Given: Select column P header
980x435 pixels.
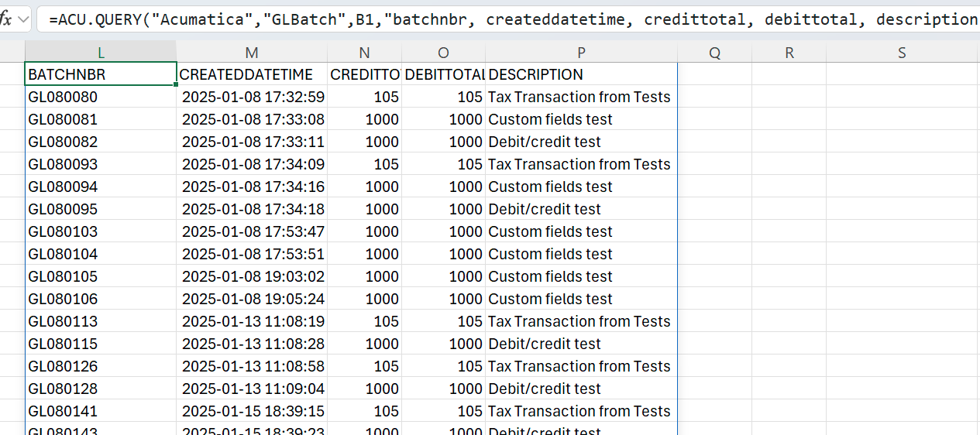Looking at the screenshot, I should pos(581,53).
